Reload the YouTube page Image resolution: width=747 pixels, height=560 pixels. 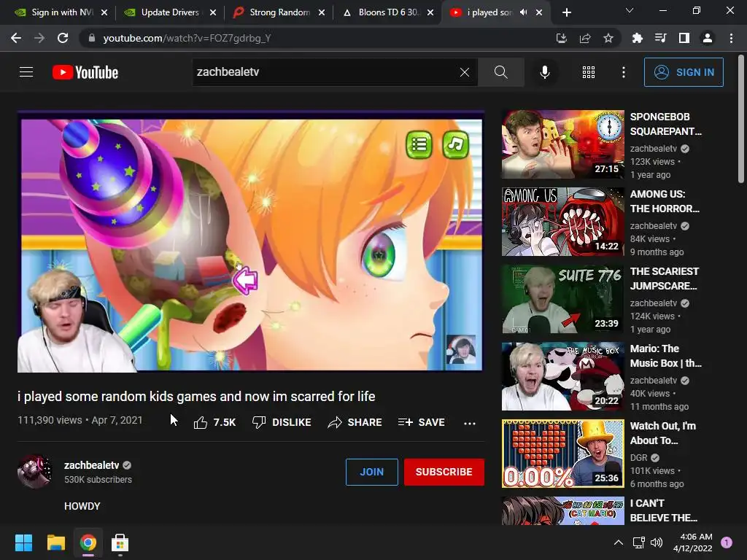coord(63,38)
